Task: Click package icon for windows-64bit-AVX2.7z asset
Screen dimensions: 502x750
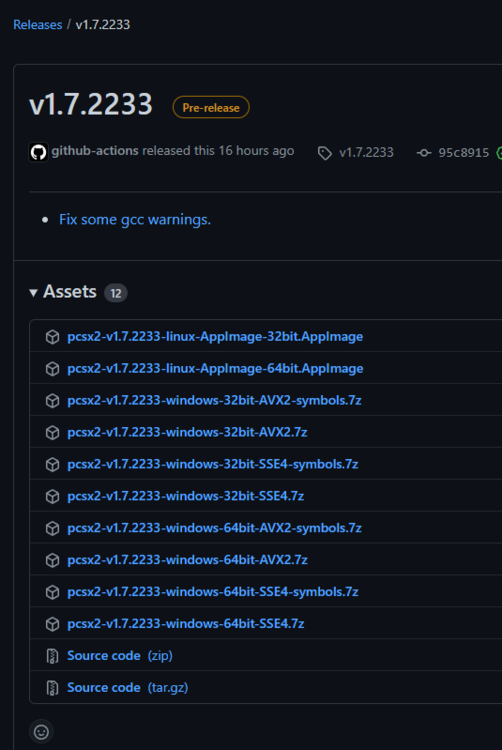Action: (x=52, y=560)
